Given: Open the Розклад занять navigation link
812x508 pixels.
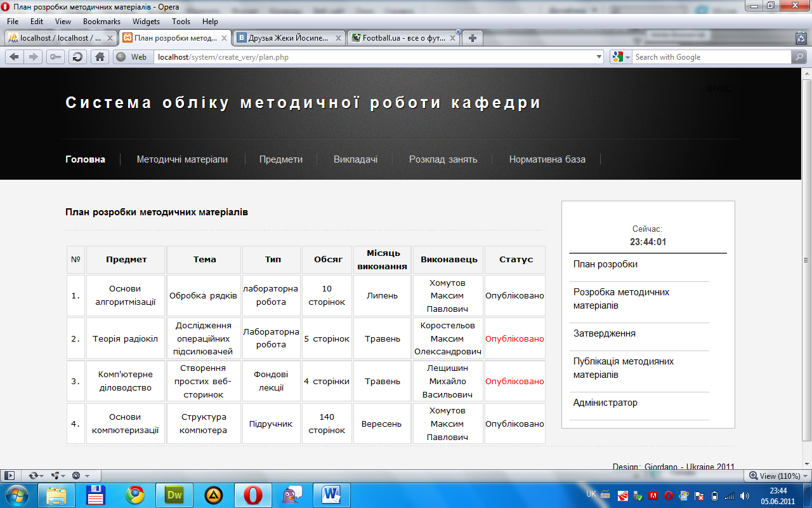Looking at the screenshot, I should [443, 159].
